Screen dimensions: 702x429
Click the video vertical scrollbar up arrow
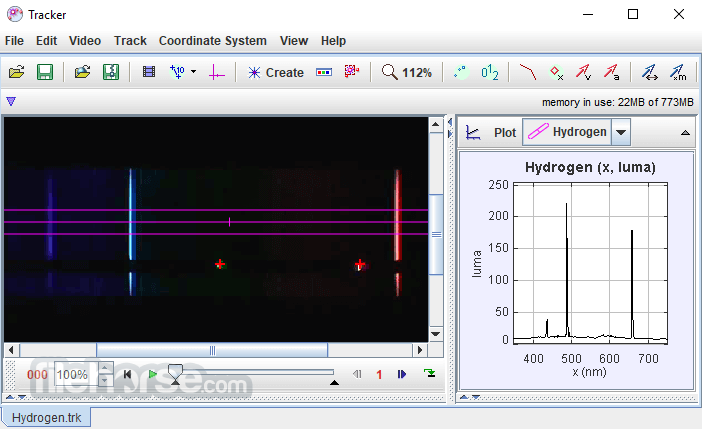[436, 124]
